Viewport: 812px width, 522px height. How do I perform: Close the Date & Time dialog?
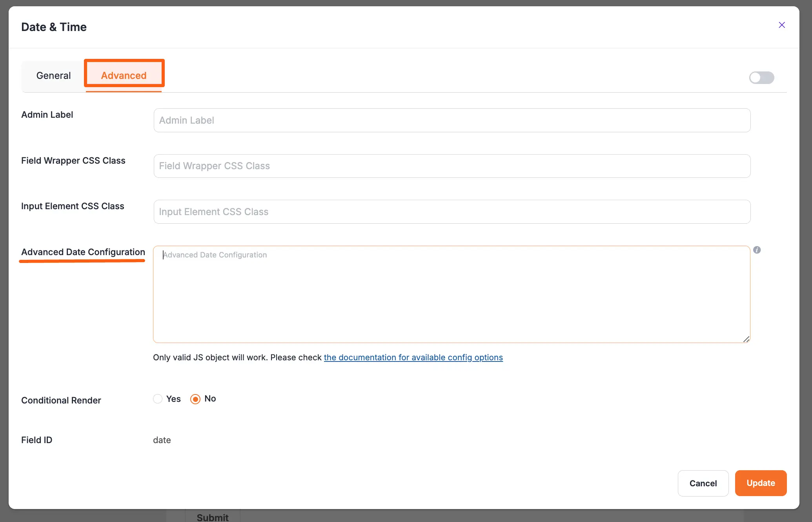[x=781, y=25]
